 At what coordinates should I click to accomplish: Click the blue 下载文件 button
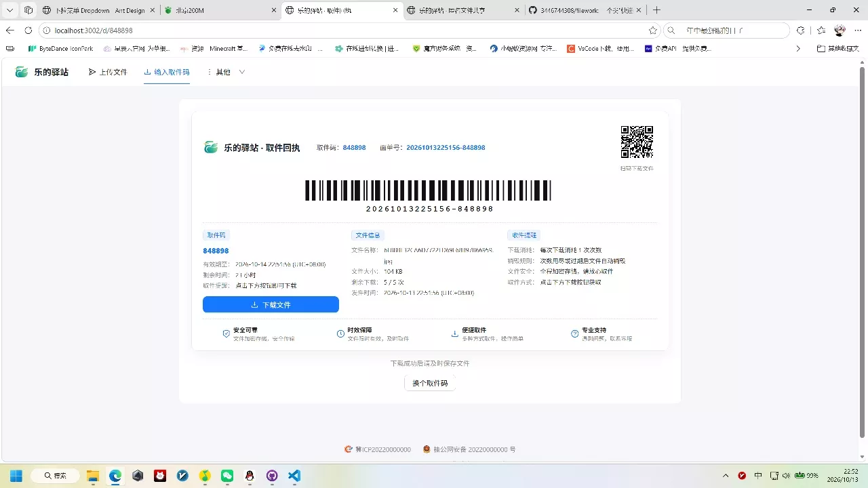[271, 304]
